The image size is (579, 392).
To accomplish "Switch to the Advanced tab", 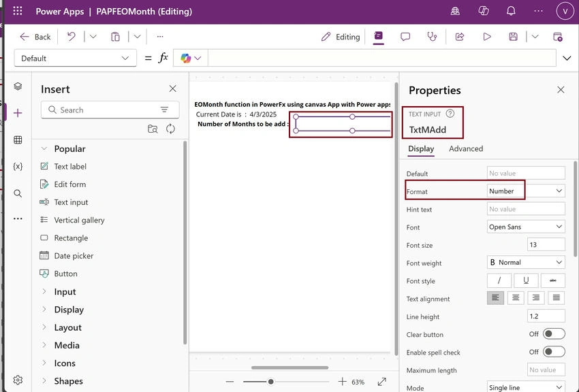I will 466,148.
